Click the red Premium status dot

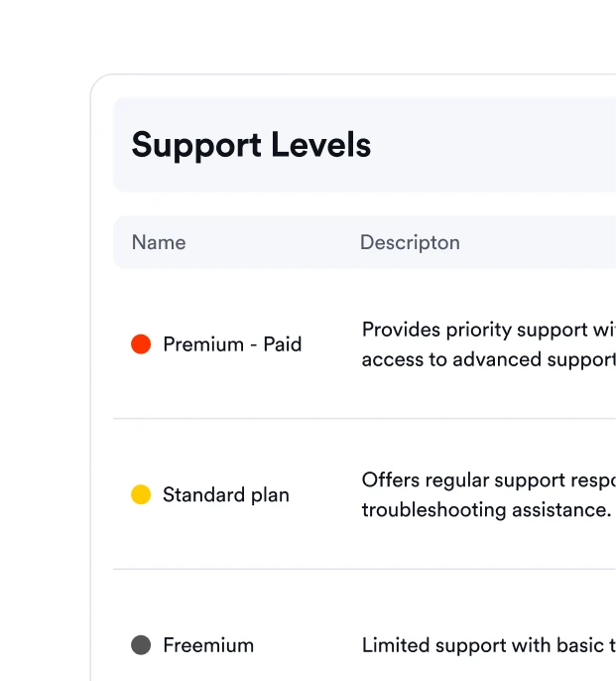pos(141,343)
